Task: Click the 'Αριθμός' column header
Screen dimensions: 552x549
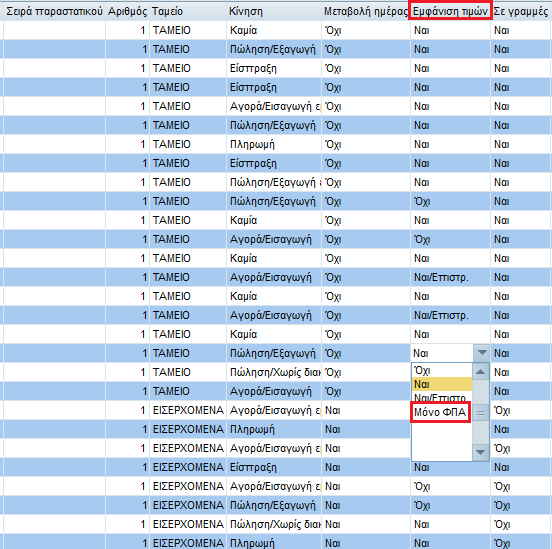Action: (x=127, y=11)
